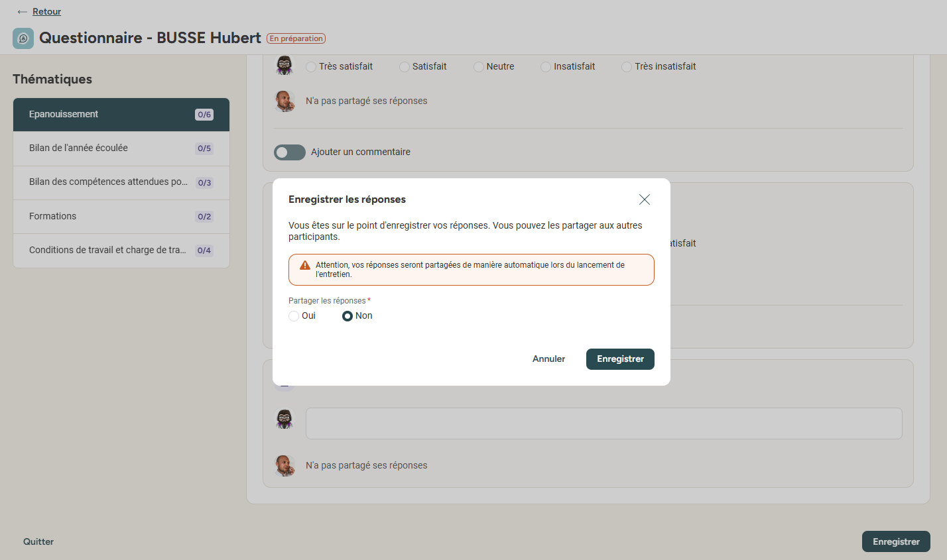947x560 pixels.
Task: Click Enregistrer in the dialog
Action: (x=620, y=359)
